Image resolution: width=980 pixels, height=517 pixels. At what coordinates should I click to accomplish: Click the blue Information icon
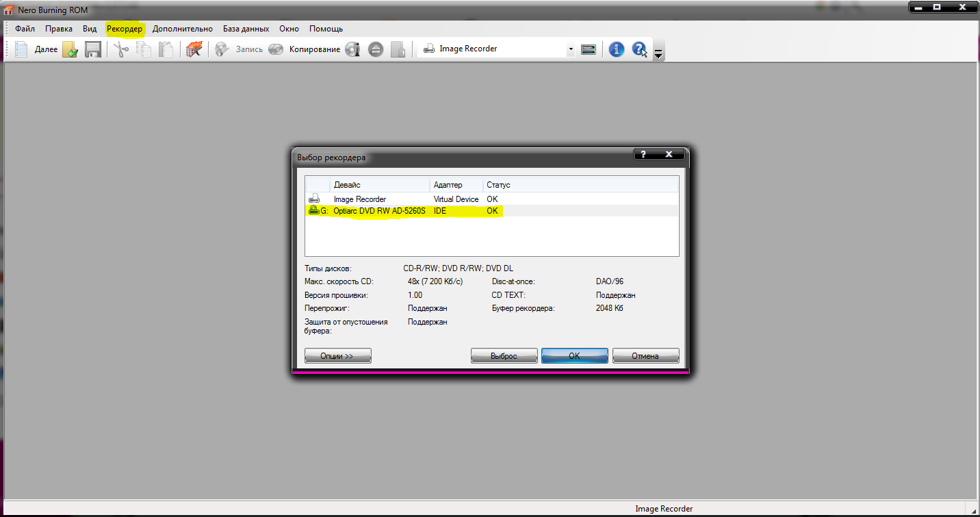coord(617,49)
